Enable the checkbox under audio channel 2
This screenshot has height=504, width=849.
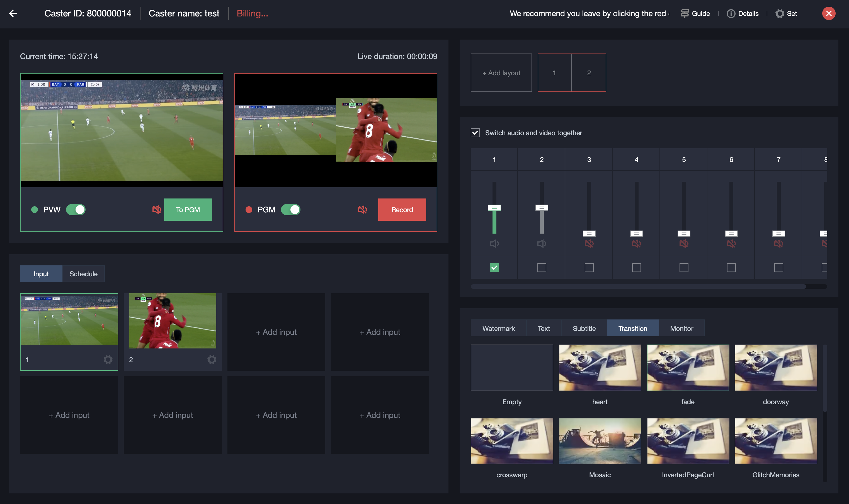(542, 268)
